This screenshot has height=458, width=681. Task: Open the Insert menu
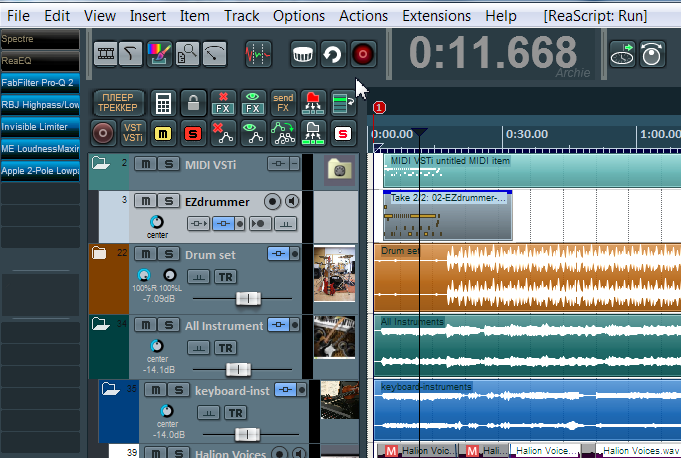click(148, 16)
